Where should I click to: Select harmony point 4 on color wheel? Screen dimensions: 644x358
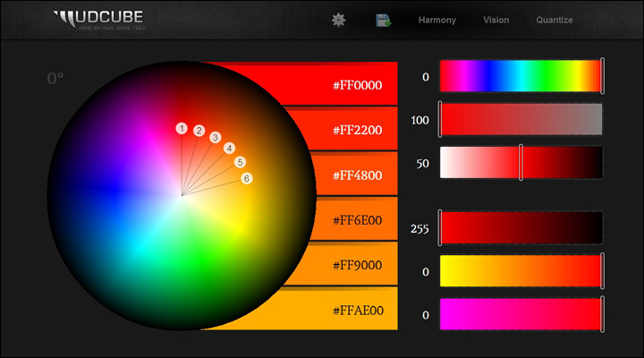pyautogui.click(x=229, y=149)
